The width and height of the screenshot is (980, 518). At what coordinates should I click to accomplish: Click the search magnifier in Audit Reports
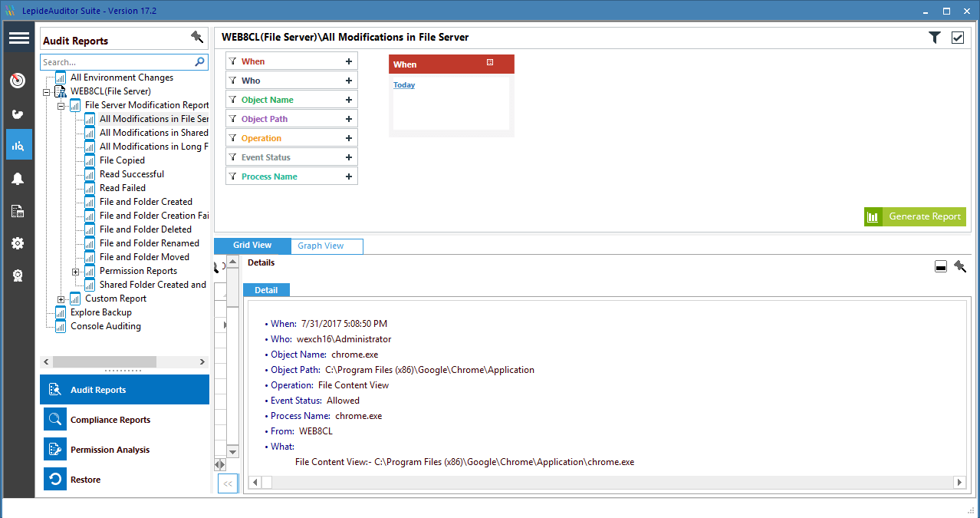[x=200, y=62]
